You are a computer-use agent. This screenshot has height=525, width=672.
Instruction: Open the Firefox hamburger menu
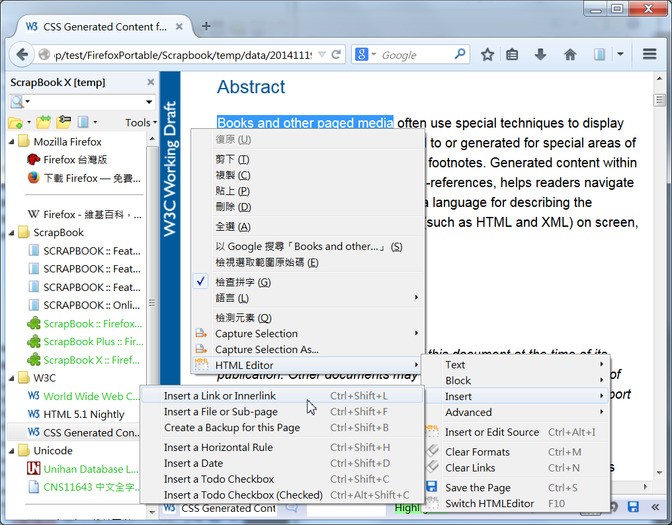pos(649,55)
